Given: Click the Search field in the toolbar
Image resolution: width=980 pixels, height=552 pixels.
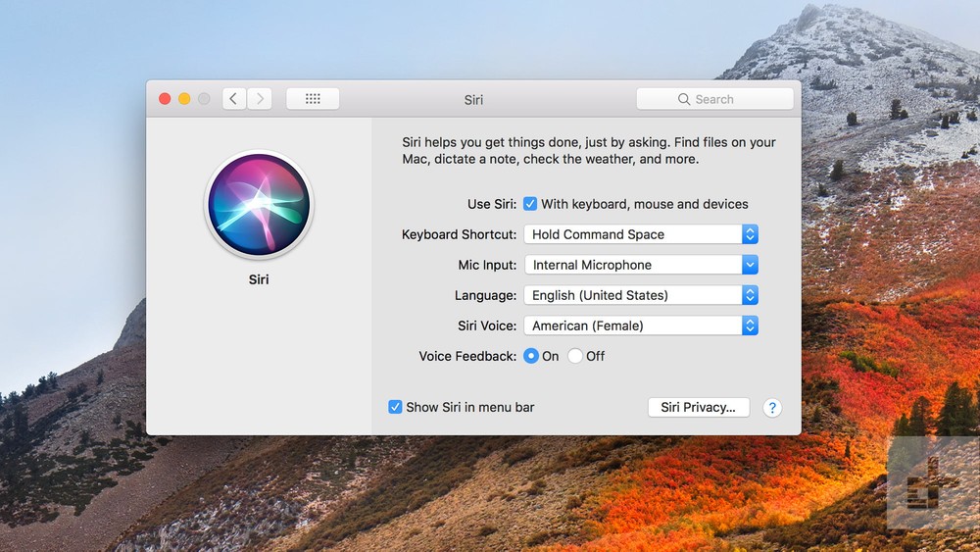Looking at the screenshot, I should (715, 99).
